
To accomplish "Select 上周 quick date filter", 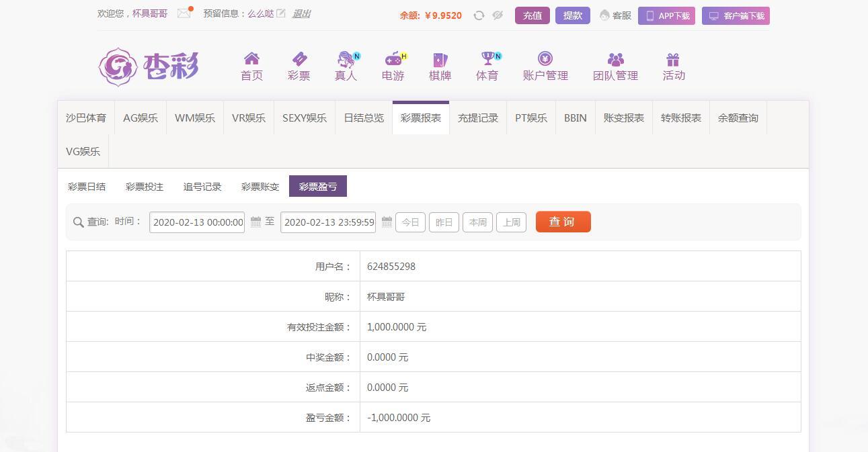I will [x=511, y=222].
